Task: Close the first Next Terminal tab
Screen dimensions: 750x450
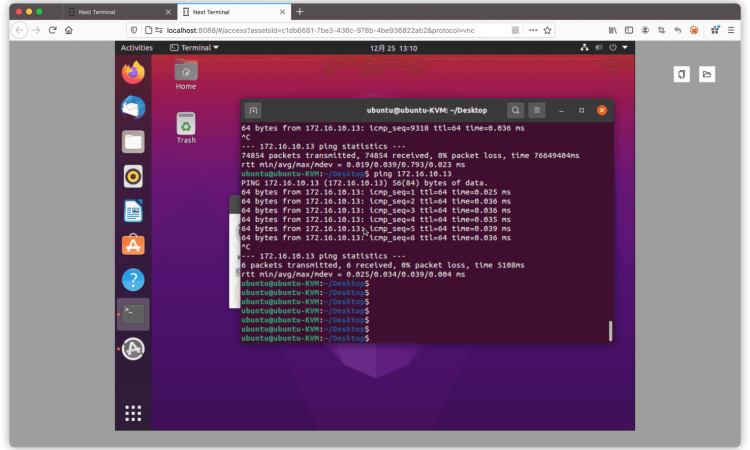Action: pos(168,12)
